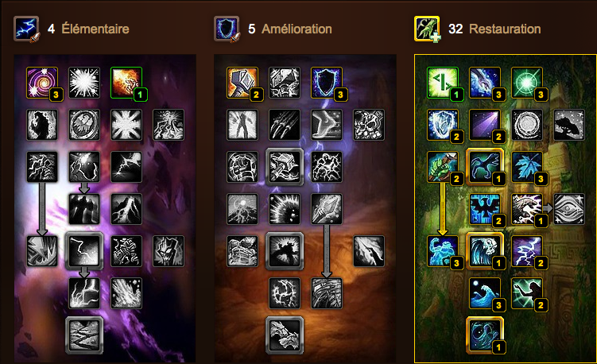Image resolution: width=597 pixels, height=364 pixels.
Task: Select the orange fire talent with rank 1
Action: tap(126, 83)
